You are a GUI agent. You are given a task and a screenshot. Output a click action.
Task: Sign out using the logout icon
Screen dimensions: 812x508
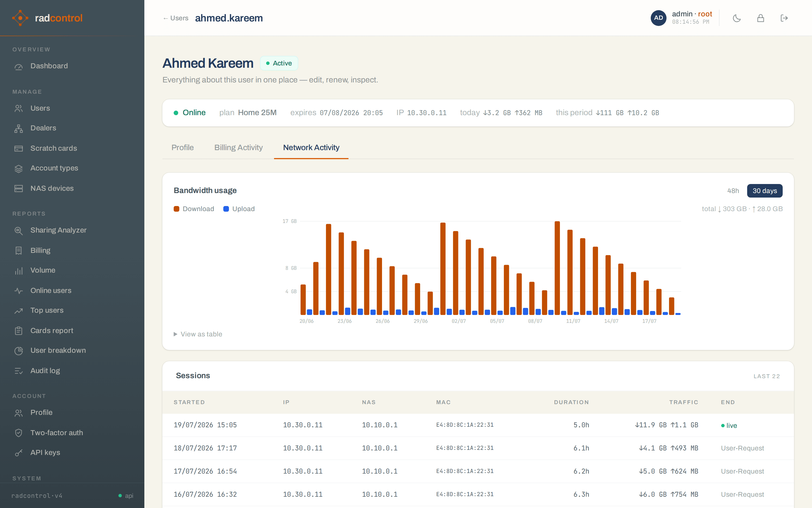tap(784, 18)
